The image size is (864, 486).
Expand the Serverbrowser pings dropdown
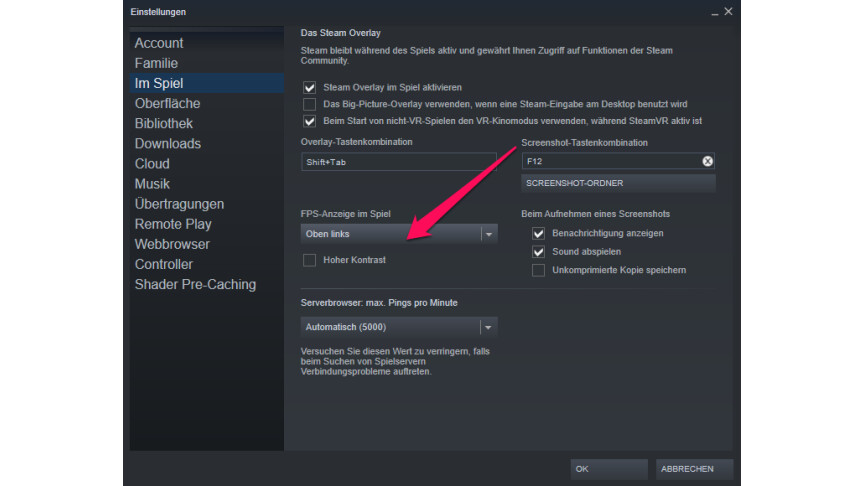pyautogui.click(x=398, y=327)
